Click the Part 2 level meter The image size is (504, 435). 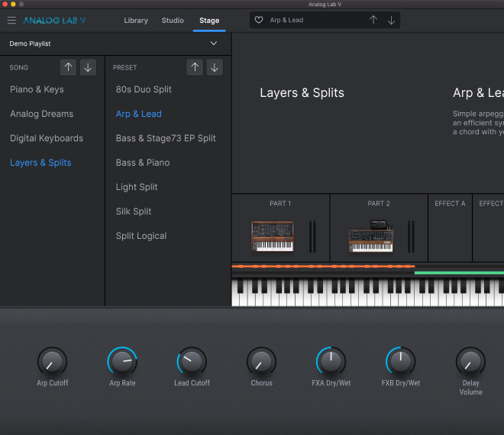tap(411, 237)
